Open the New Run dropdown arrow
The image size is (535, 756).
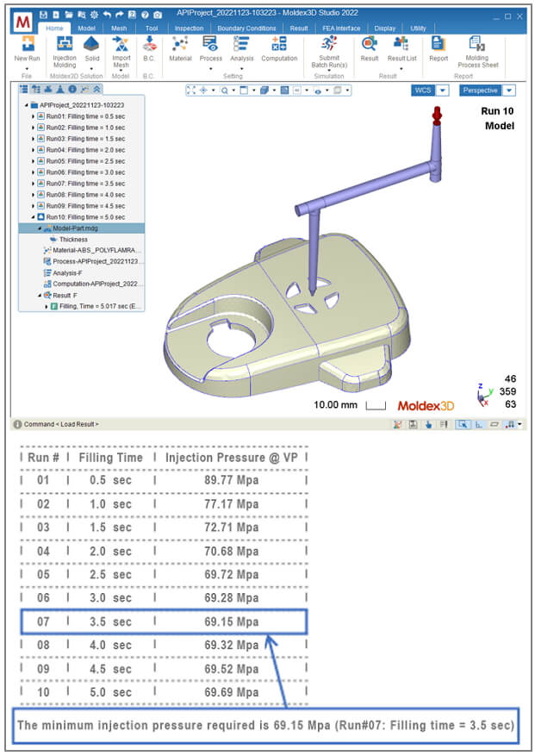coord(27,69)
